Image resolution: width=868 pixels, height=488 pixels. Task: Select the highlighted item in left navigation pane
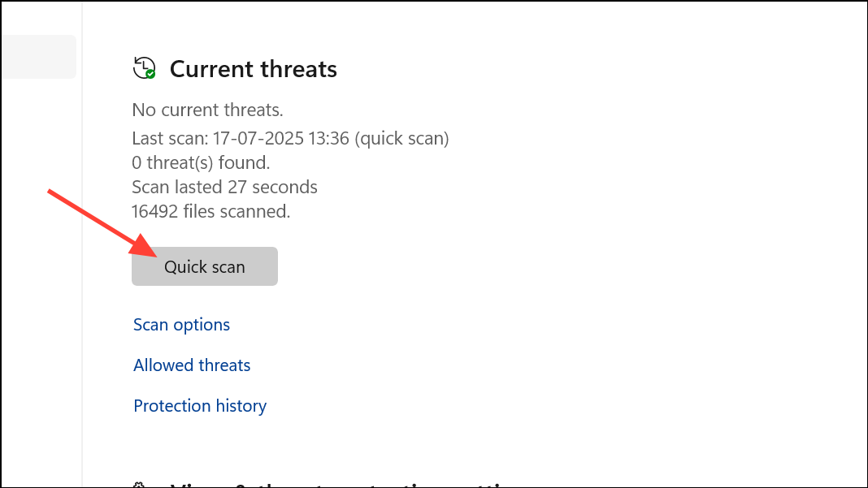[39, 57]
